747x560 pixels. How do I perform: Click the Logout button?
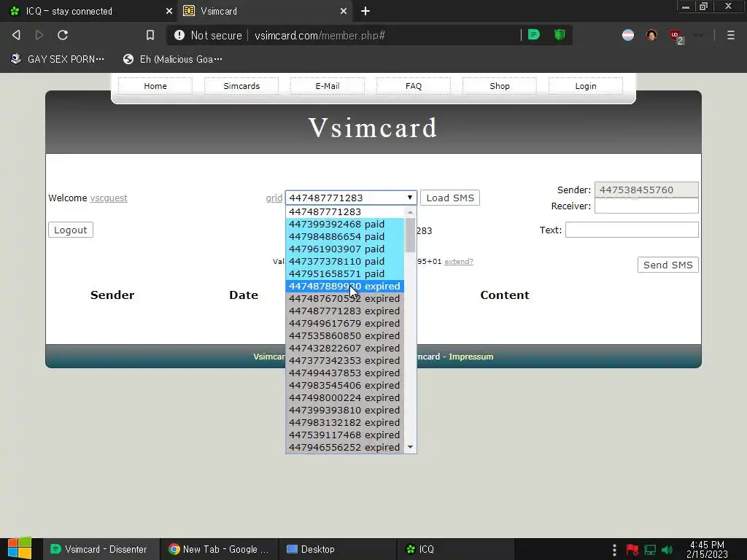pos(71,230)
